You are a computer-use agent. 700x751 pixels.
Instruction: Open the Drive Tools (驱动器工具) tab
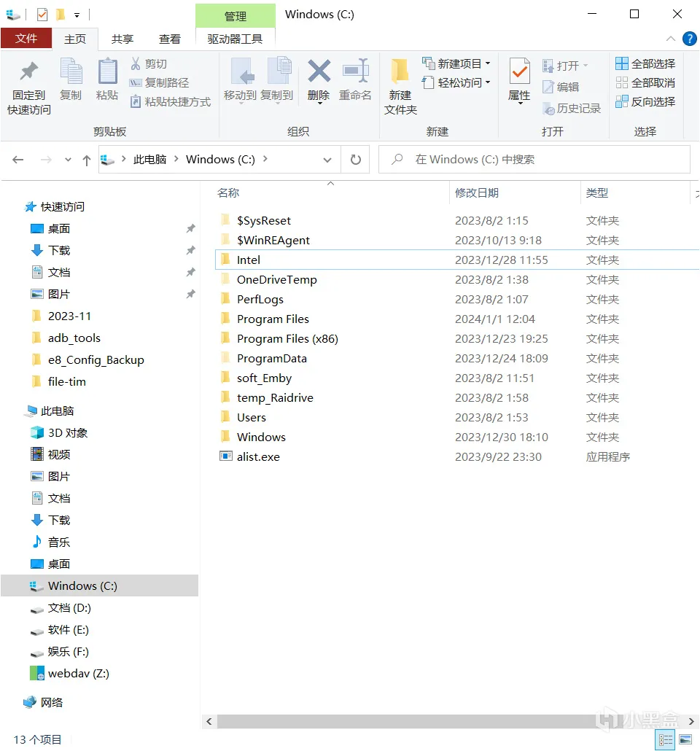point(236,39)
